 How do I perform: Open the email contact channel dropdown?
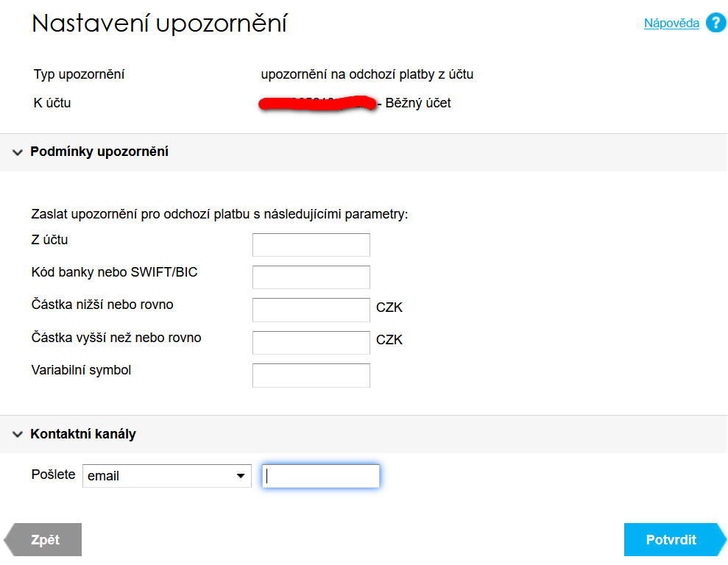point(167,476)
